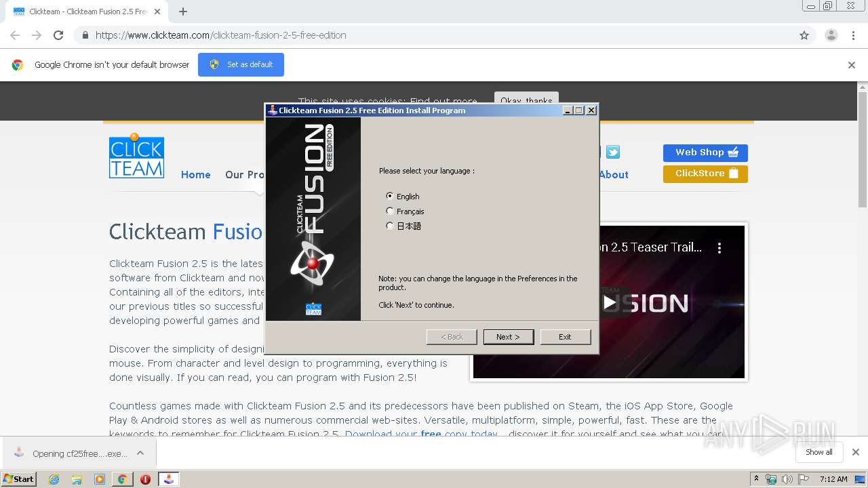868x488 pixels.
Task: Go back in Chrome
Action: click(15, 35)
